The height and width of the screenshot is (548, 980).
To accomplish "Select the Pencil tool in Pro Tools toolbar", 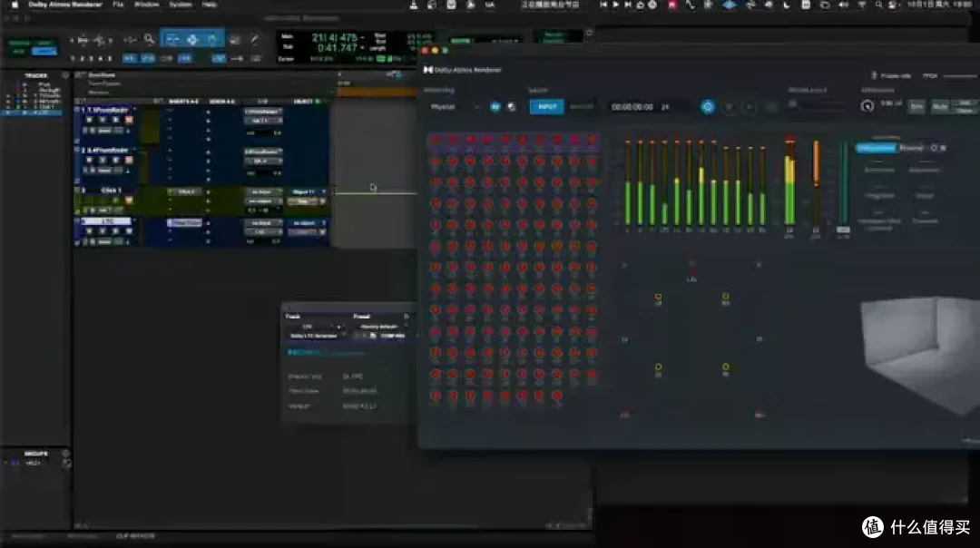I will [x=254, y=39].
